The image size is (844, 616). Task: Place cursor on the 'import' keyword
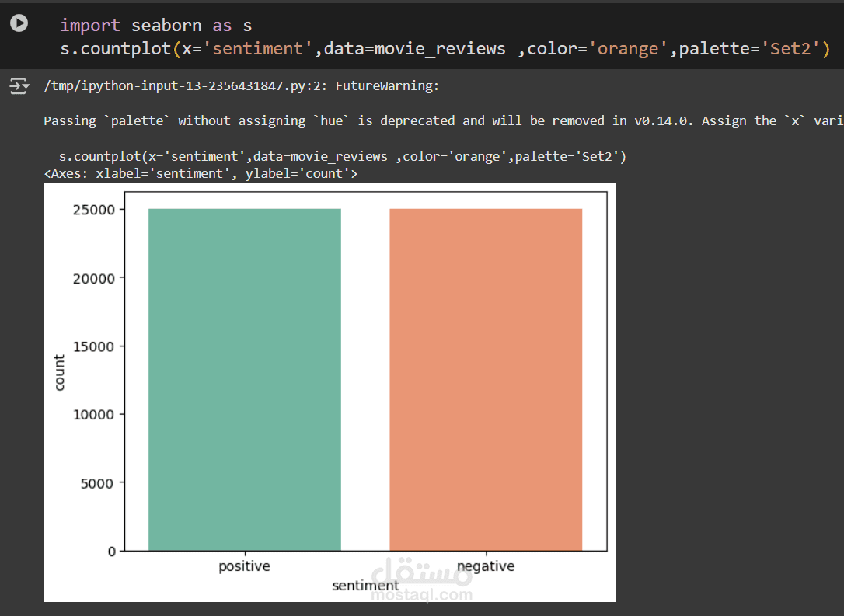point(90,26)
